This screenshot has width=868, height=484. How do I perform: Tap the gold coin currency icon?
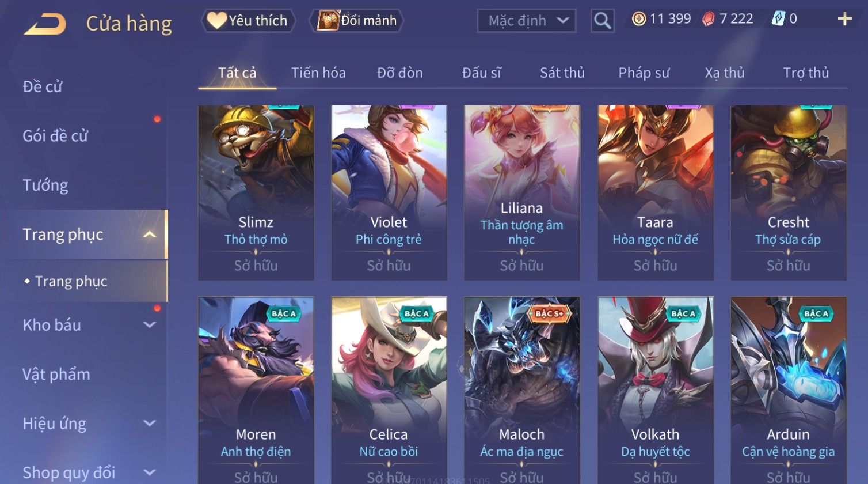(639, 19)
